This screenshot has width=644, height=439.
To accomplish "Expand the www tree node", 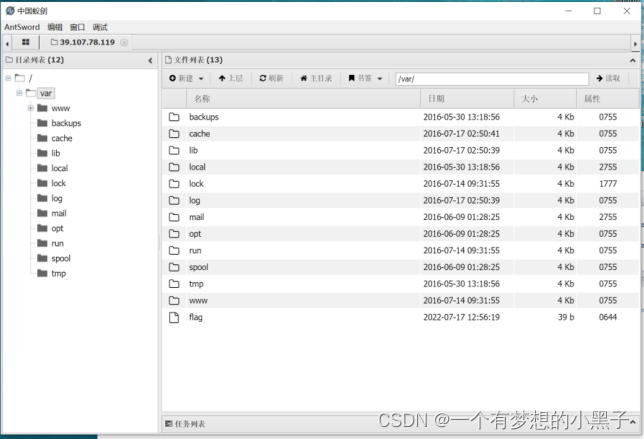I will pyautogui.click(x=30, y=108).
